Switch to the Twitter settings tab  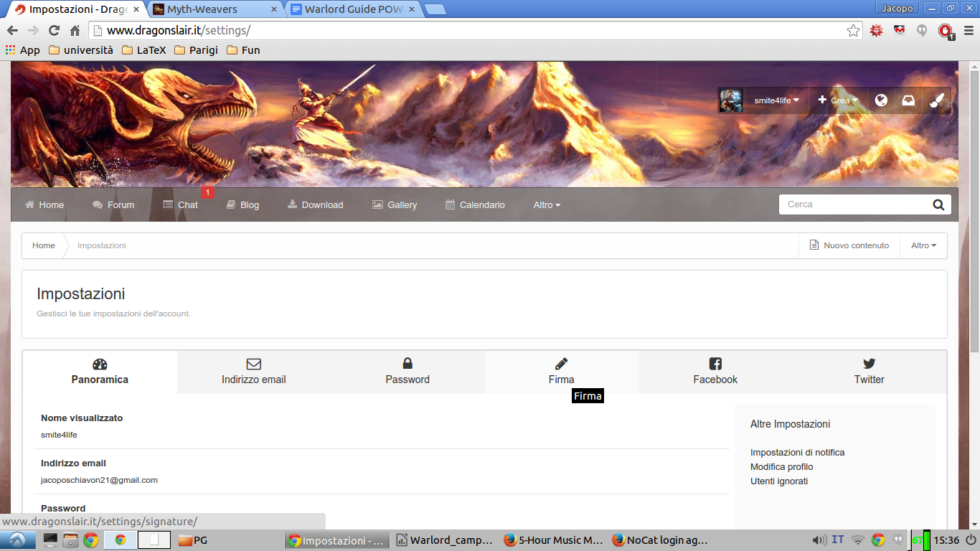coord(869,372)
